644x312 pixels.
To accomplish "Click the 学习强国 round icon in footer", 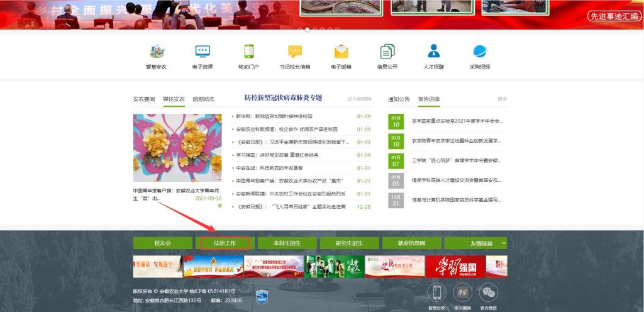I will pyautogui.click(x=463, y=292).
